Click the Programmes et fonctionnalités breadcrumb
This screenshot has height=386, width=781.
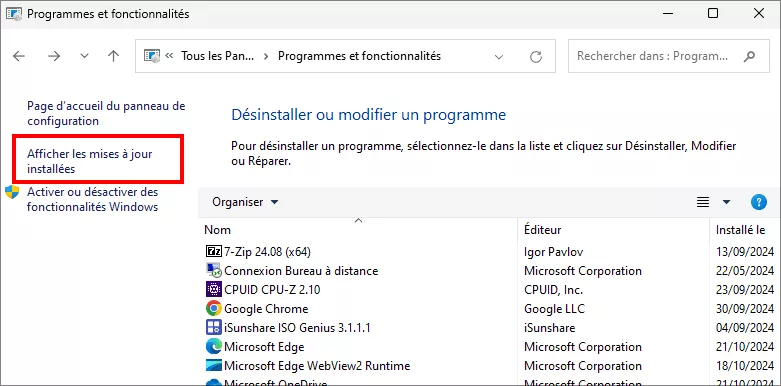click(x=359, y=56)
